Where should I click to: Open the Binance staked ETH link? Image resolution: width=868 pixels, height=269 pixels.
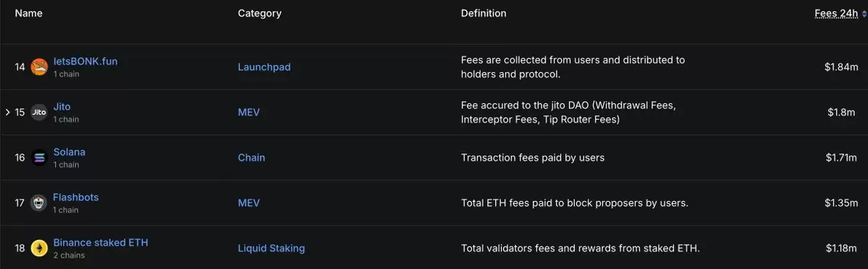(x=101, y=242)
